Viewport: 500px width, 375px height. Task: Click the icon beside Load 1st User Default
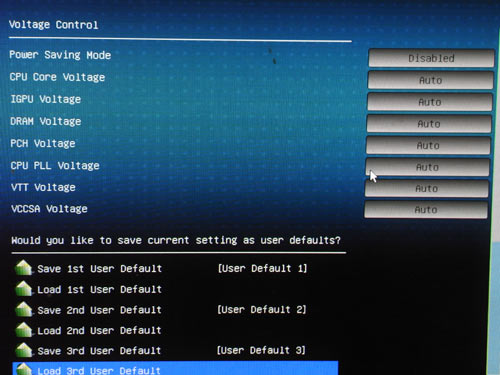[24, 289]
